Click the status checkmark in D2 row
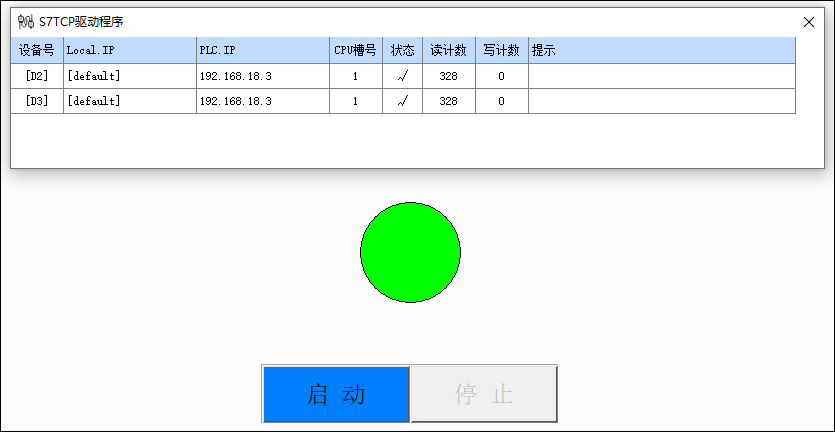 (403, 76)
